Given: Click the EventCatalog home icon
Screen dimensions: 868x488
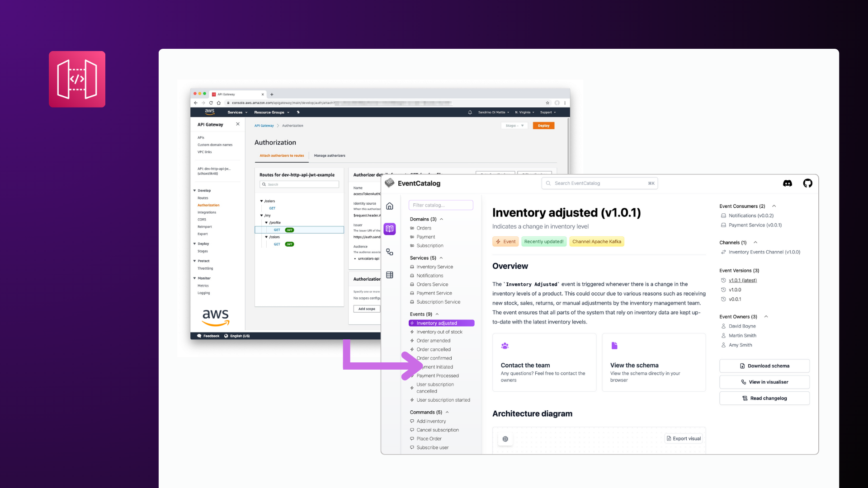Looking at the screenshot, I should tap(390, 206).
